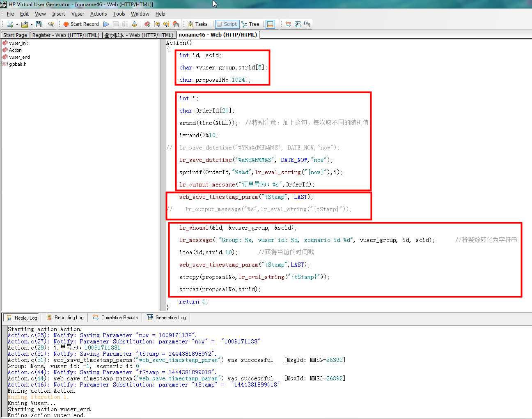The image size is (532, 419).
Task: Click the last toolbar icon on the right
Action: click(307, 24)
